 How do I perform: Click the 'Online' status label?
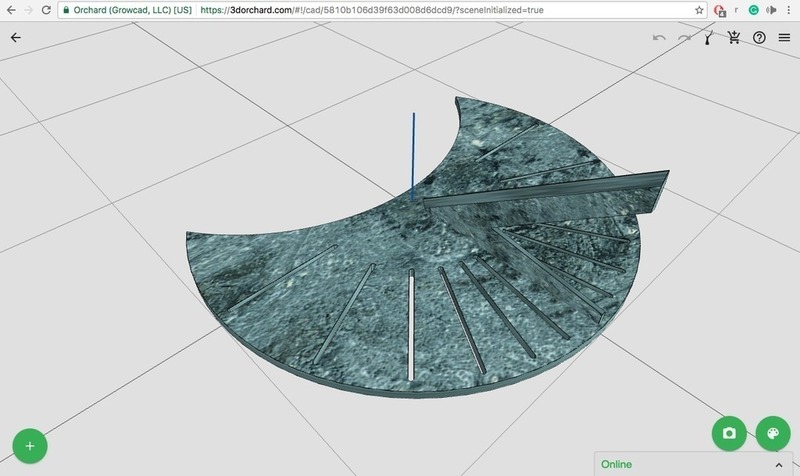pos(616,464)
